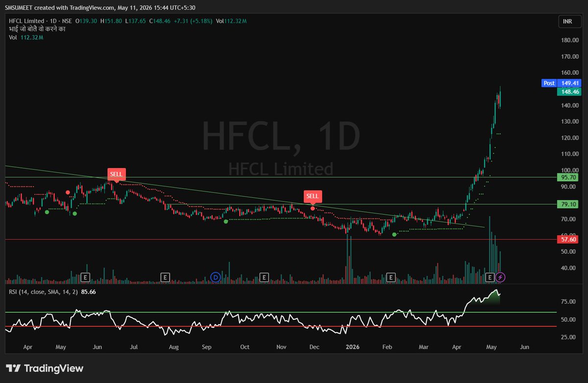The height and width of the screenshot is (383, 588).
Task: Click the red dot under the December SELL label
Action: pos(313,209)
